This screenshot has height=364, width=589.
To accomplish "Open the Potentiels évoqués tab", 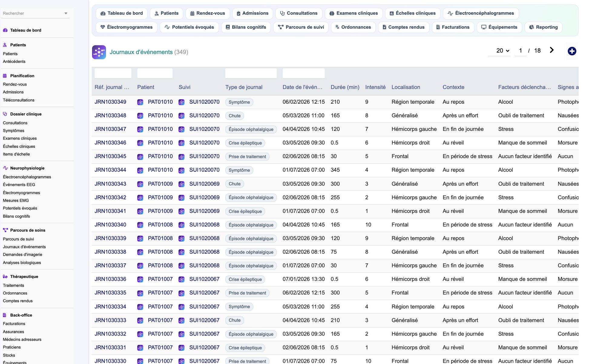I will 189,27.
